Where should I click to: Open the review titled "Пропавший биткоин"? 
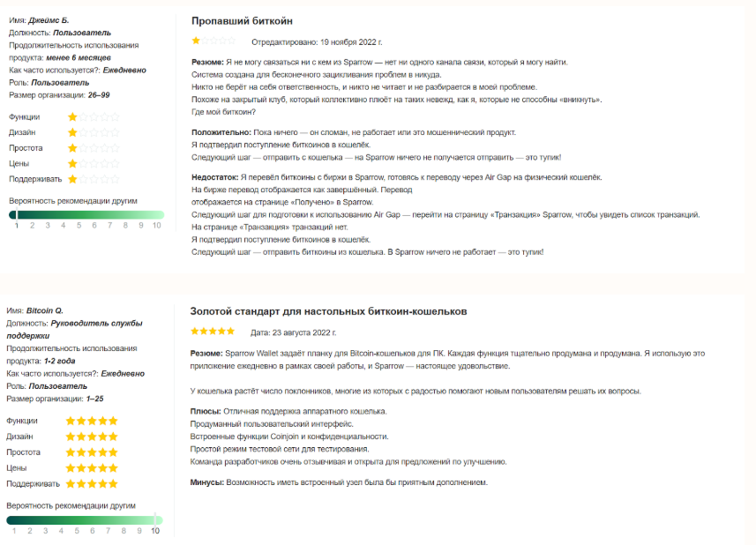242,20
